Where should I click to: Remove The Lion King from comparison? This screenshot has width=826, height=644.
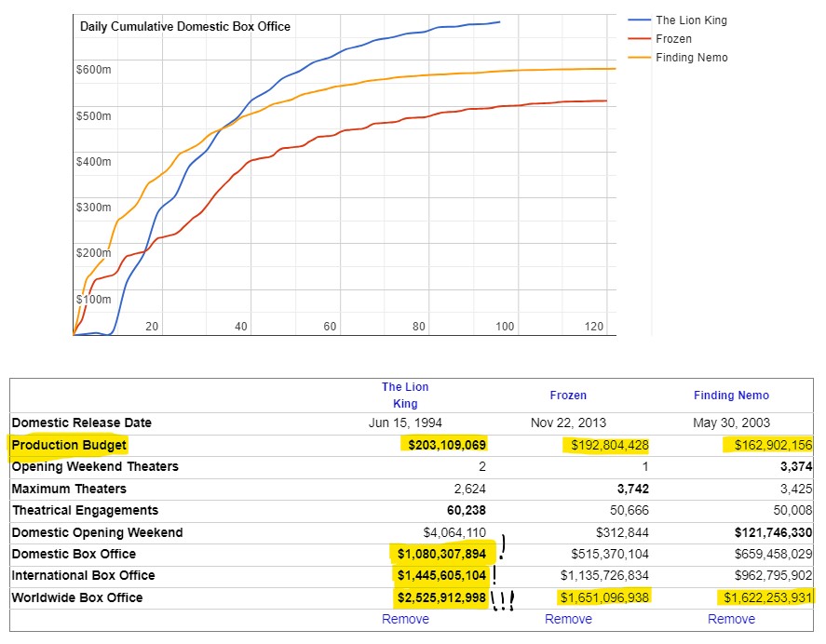point(405,619)
